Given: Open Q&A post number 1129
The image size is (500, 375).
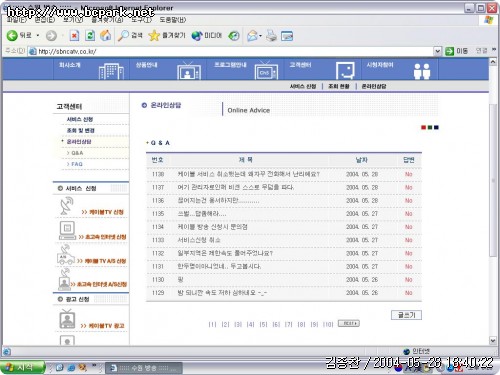Looking at the screenshot, I should (x=222, y=292).
